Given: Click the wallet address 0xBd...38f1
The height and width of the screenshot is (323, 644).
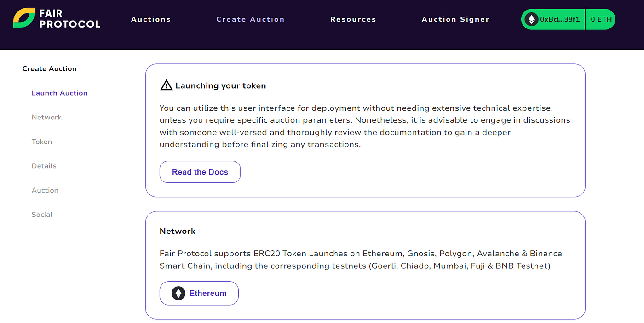Looking at the screenshot, I should click(559, 19).
